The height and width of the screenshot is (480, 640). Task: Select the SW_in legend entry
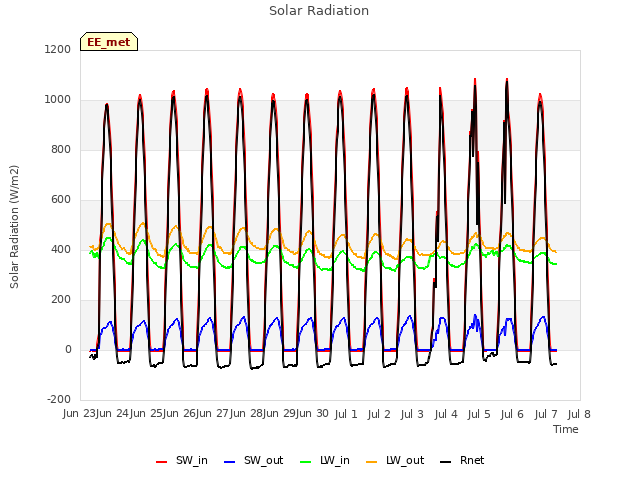click(x=182, y=460)
